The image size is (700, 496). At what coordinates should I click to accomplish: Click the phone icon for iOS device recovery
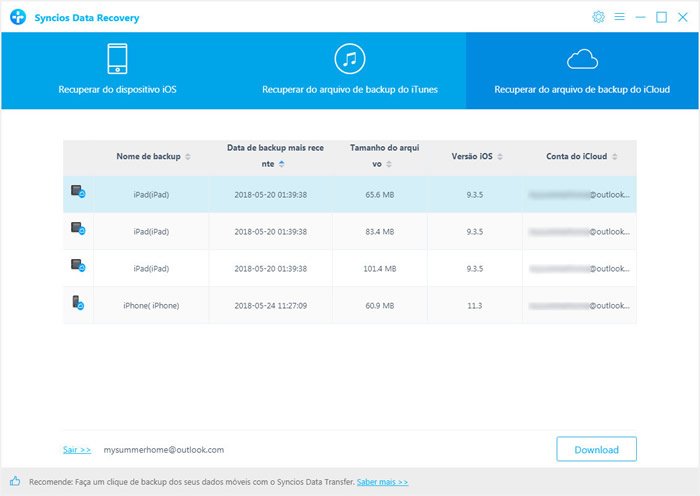click(117, 58)
